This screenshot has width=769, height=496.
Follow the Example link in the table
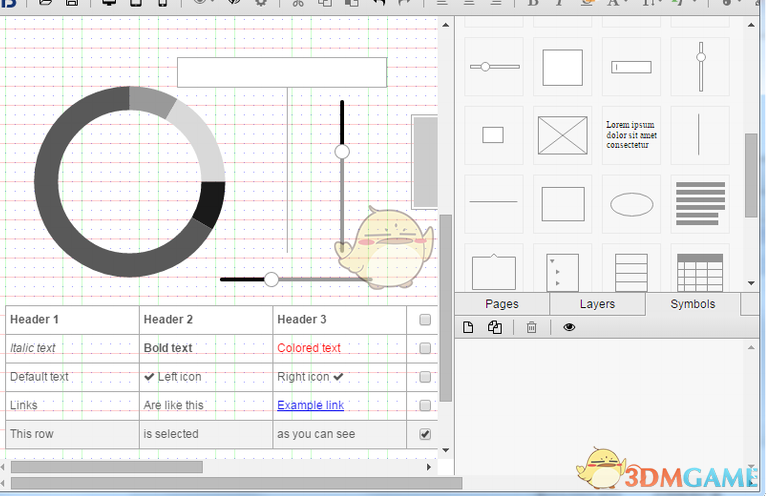[310, 405]
